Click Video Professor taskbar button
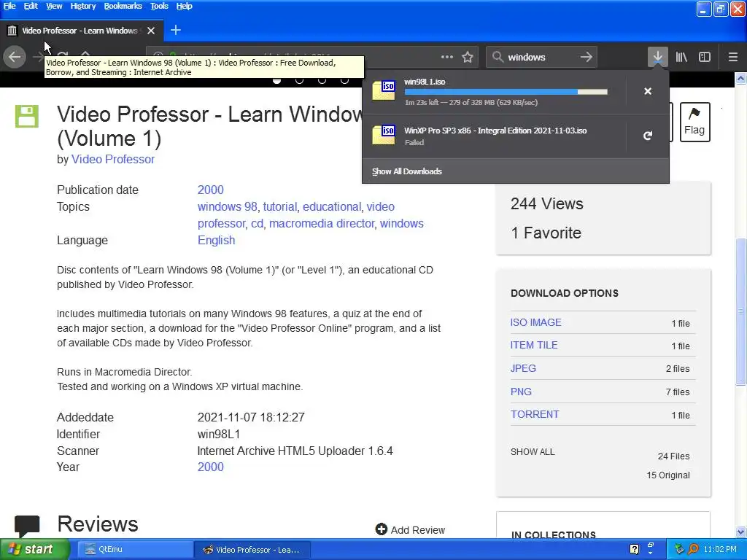 tap(252, 550)
